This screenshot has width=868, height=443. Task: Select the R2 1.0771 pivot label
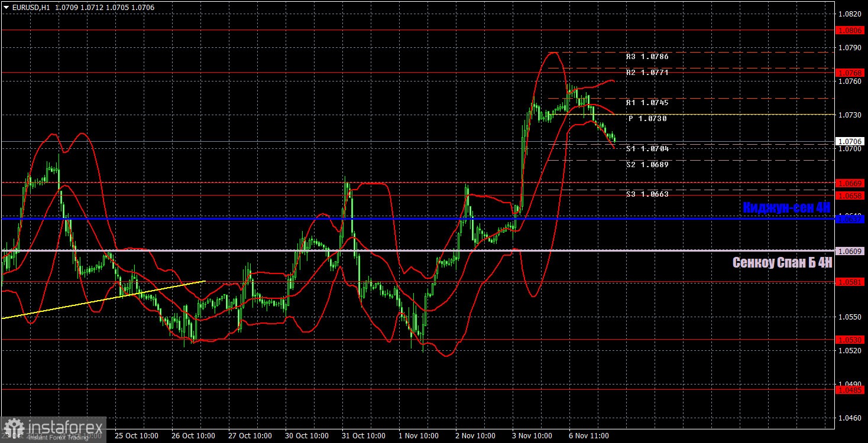click(647, 73)
